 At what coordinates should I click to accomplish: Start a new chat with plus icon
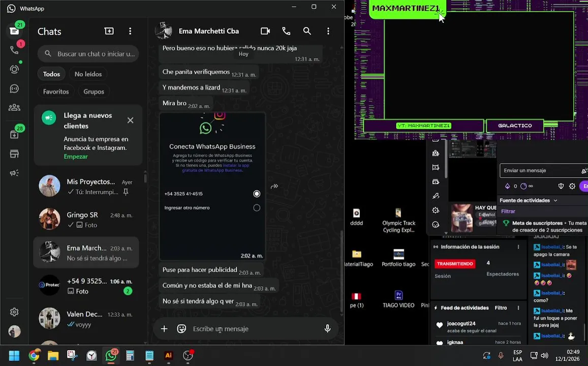(109, 31)
